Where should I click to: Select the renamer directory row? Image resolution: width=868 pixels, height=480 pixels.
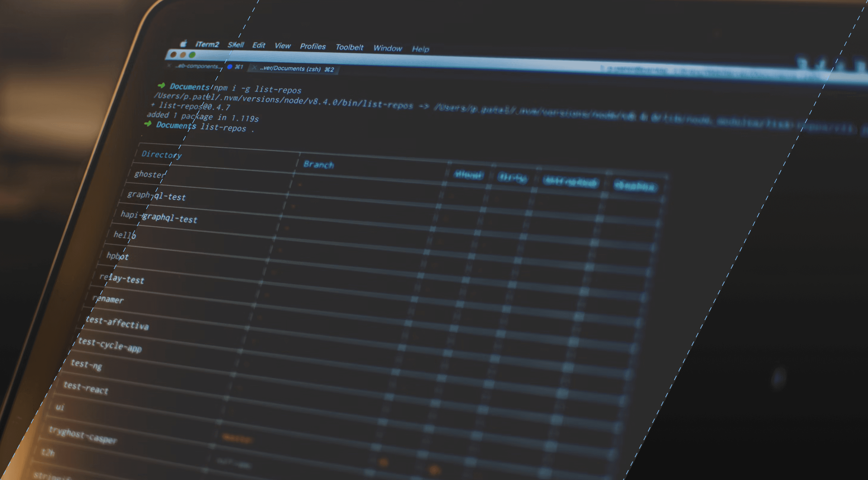pyautogui.click(x=108, y=299)
